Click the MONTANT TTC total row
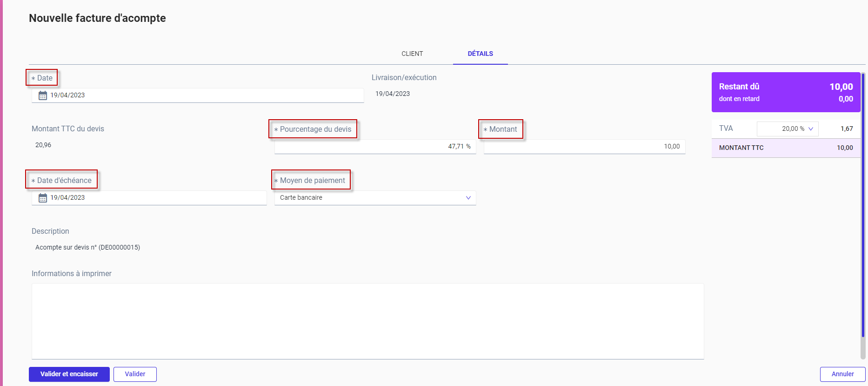 coord(786,148)
